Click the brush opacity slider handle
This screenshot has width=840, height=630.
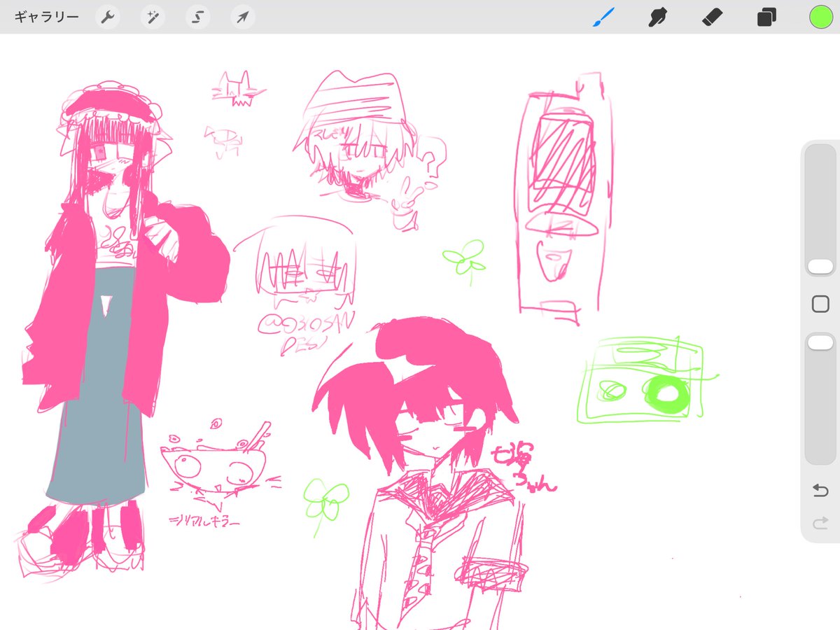click(820, 342)
